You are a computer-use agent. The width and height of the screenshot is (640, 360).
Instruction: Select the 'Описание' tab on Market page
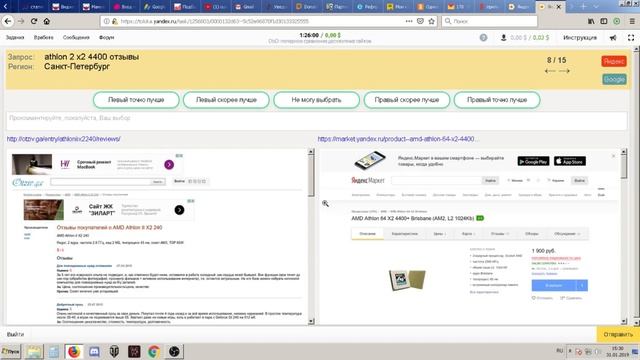[367, 234]
